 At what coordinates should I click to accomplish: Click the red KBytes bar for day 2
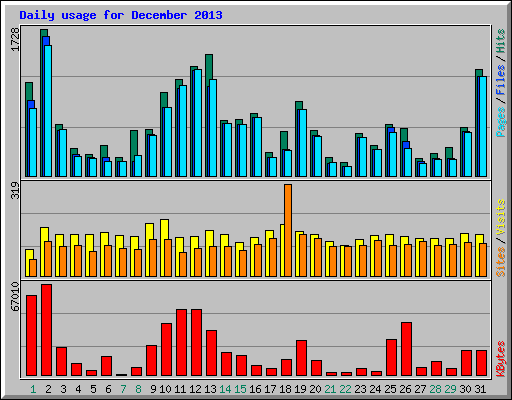click(x=46, y=330)
